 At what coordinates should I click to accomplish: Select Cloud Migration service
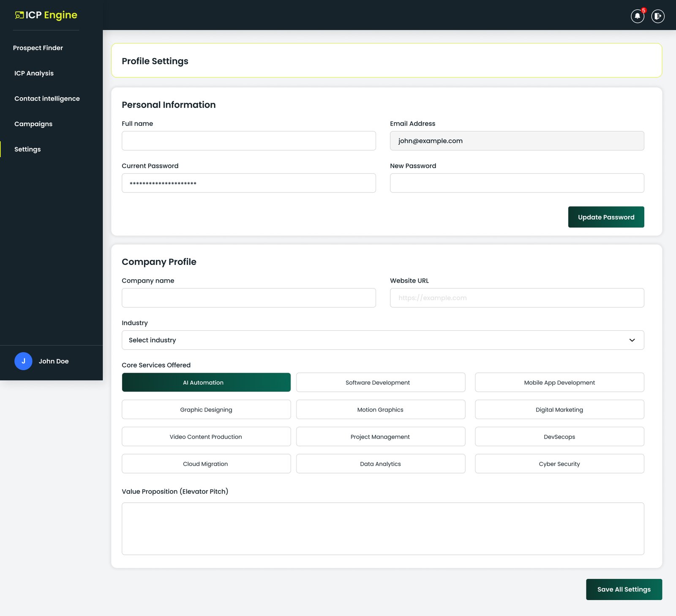click(x=206, y=463)
